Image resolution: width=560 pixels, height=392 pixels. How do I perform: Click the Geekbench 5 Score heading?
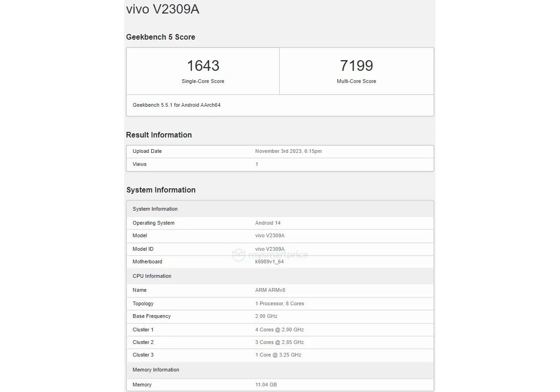161,37
